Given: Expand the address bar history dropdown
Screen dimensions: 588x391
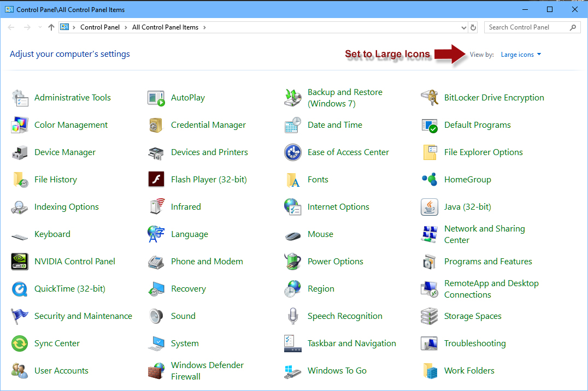Looking at the screenshot, I should [464, 28].
